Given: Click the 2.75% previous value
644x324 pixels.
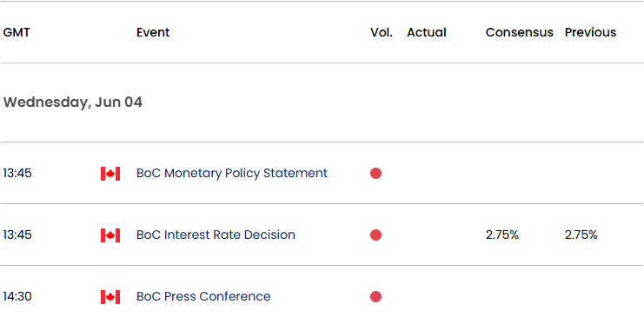Looking at the screenshot, I should pos(581,235).
